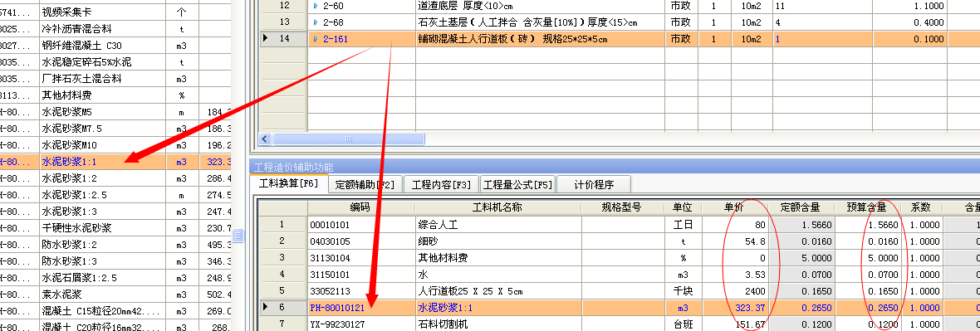Select 水泥砂浆1:2 in the material list
The width and height of the screenshot is (980, 331).
[x=69, y=178]
